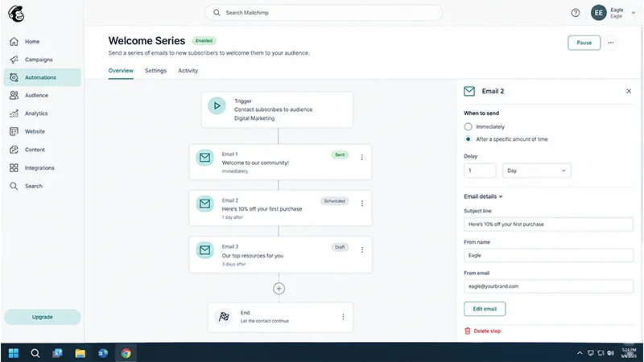Switch to the Activity tab
The height and width of the screenshot is (362, 644).
tap(188, 71)
